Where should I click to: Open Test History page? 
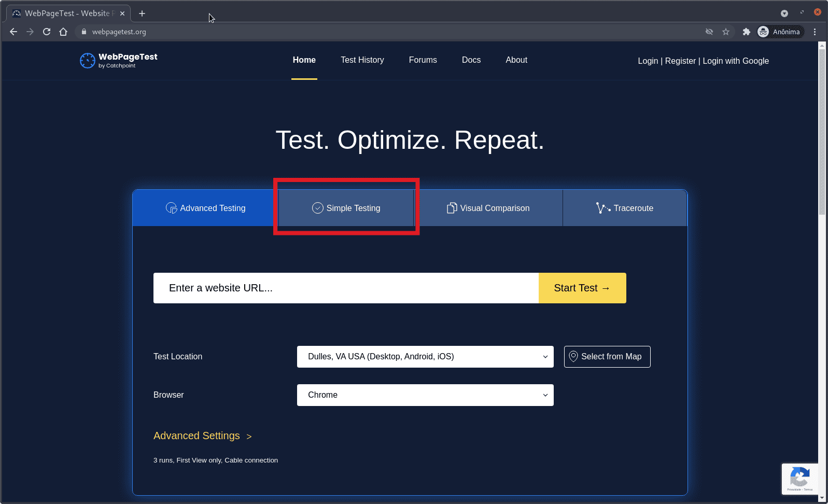pyautogui.click(x=362, y=60)
